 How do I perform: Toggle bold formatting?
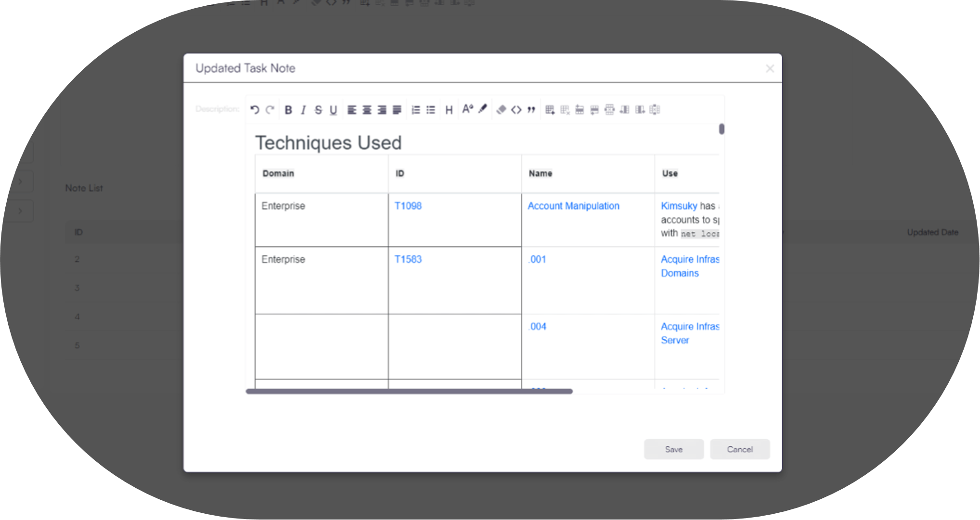pyautogui.click(x=288, y=110)
